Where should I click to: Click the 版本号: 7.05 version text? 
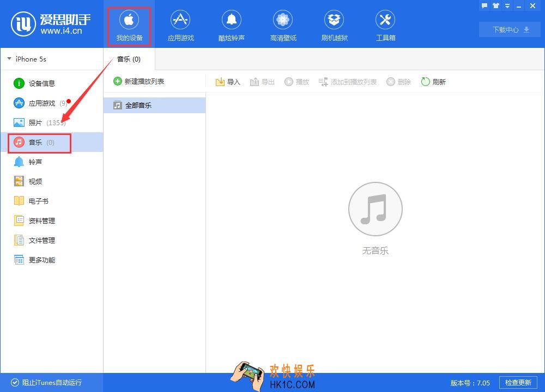pos(470,383)
